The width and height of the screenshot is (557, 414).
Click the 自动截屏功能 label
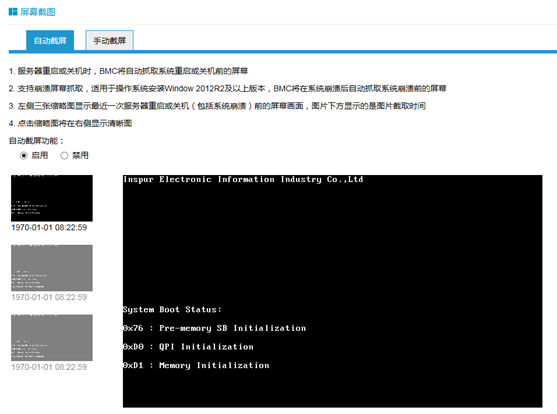point(36,141)
